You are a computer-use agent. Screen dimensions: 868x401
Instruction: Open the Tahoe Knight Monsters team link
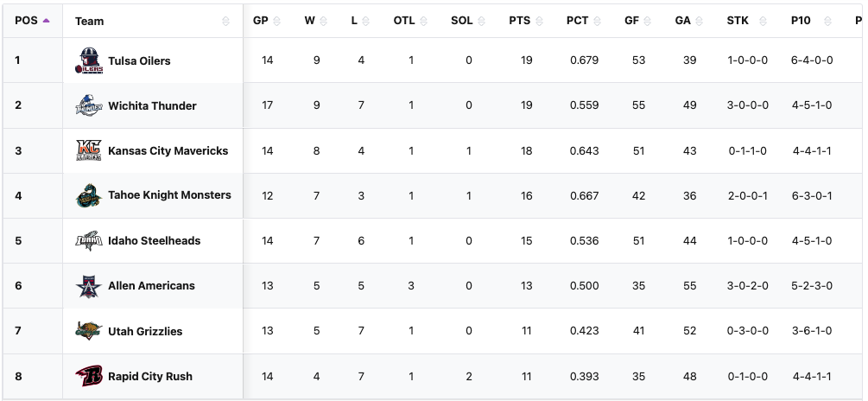[169, 195]
